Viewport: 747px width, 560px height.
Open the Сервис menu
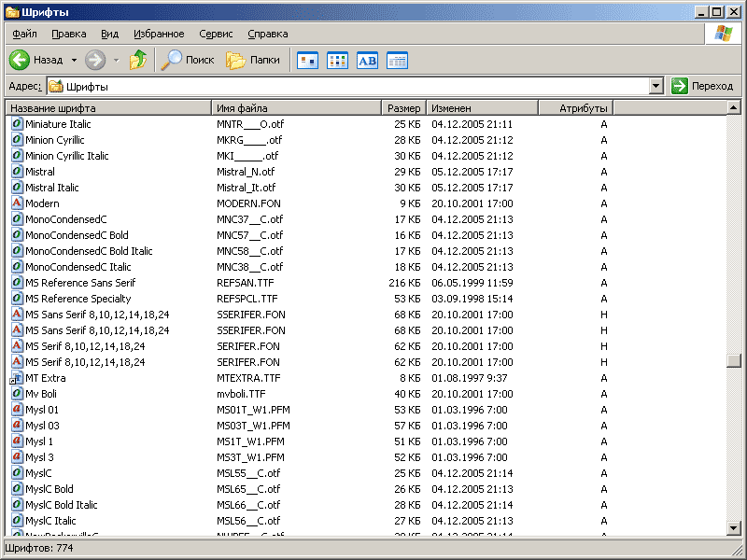pos(216,34)
